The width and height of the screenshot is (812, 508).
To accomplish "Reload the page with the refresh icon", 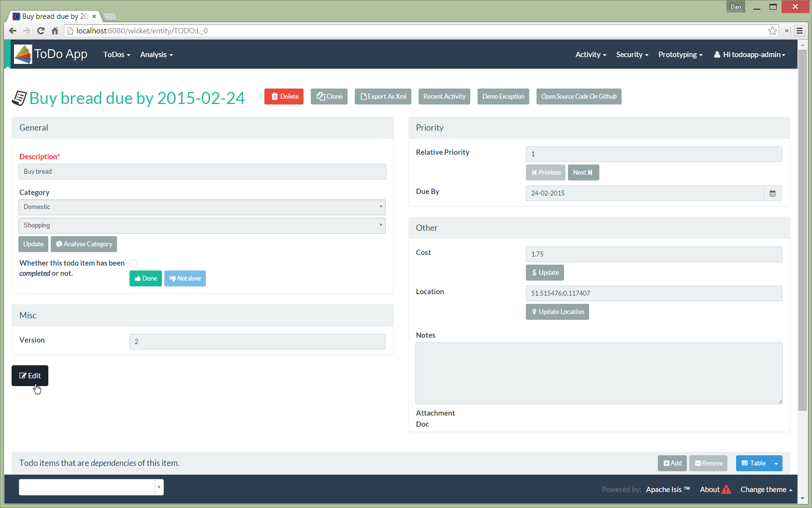I will click(x=41, y=31).
